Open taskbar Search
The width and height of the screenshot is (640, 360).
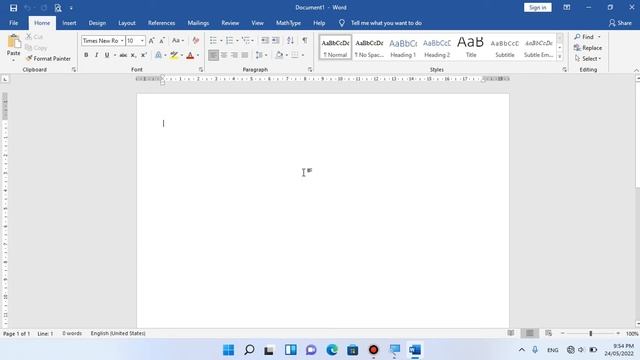[x=249, y=350]
